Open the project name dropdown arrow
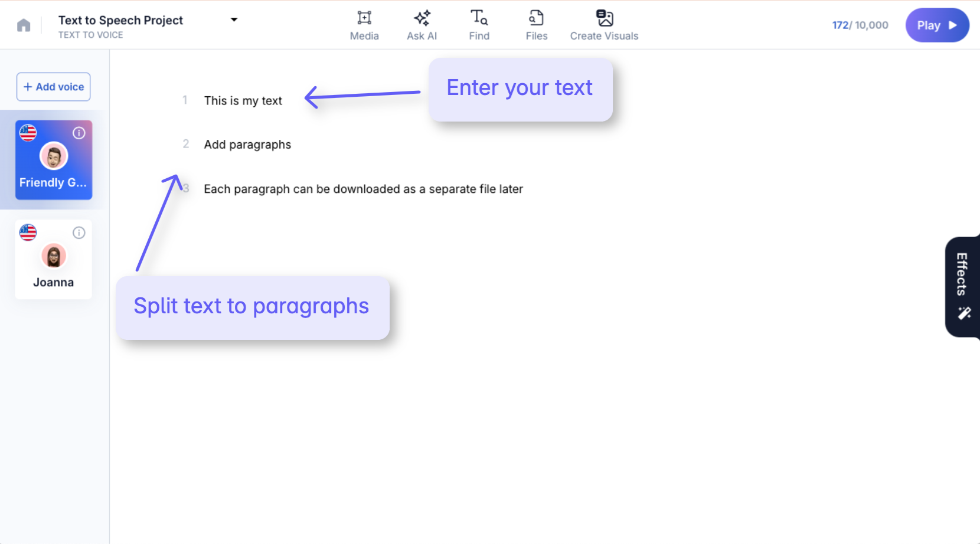Viewport: 980px width, 544px height. (x=234, y=20)
